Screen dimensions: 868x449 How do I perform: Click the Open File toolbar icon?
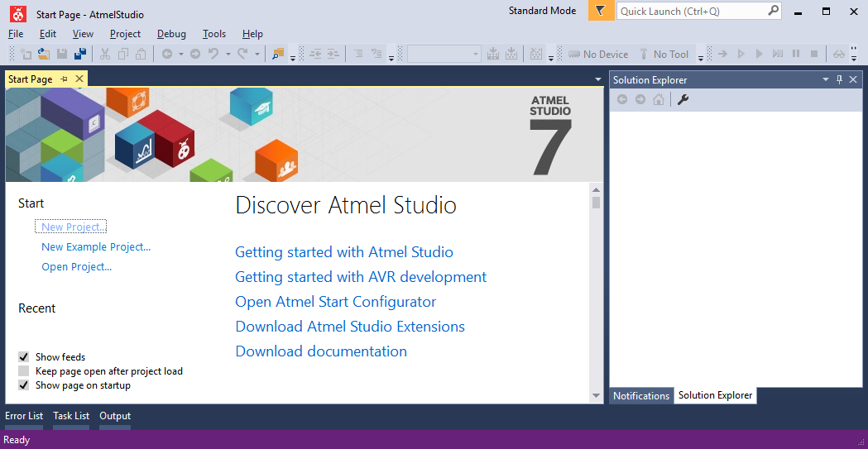43,55
